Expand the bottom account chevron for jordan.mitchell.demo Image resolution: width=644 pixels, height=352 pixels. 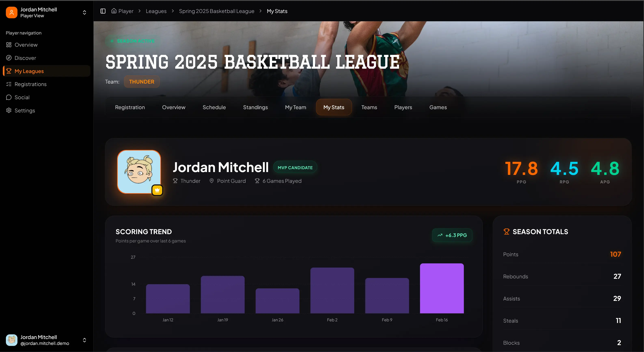pos(84,340)
